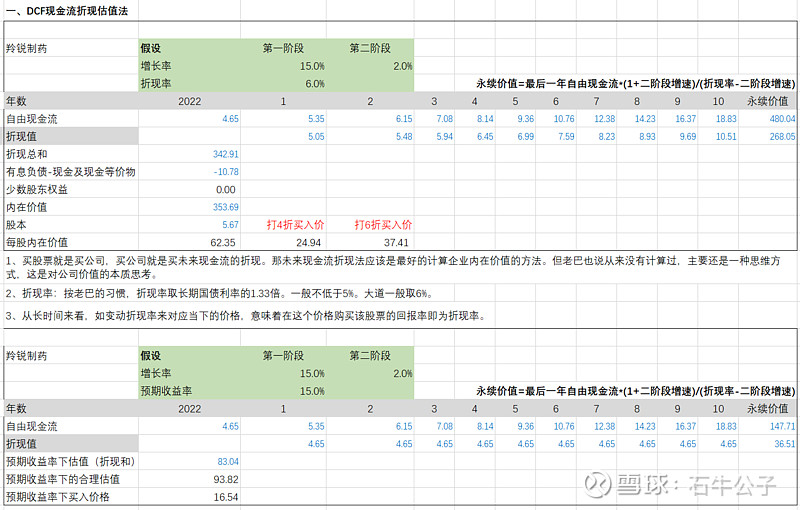Viewport: 800px width, 510px height.
Task: Select the 6.99 discounted value cell
Action: (x=526, y=137)
